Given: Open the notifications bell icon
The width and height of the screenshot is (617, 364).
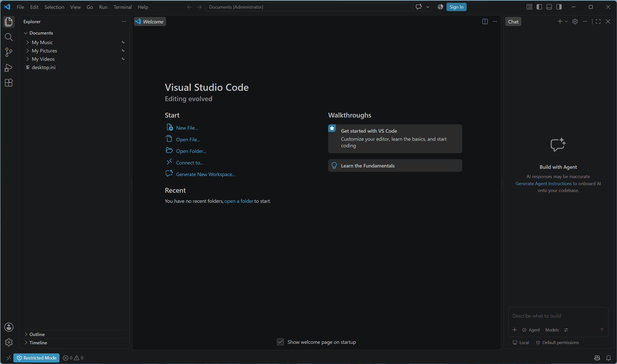Looking at the screenshot, I should coord(608,358).
